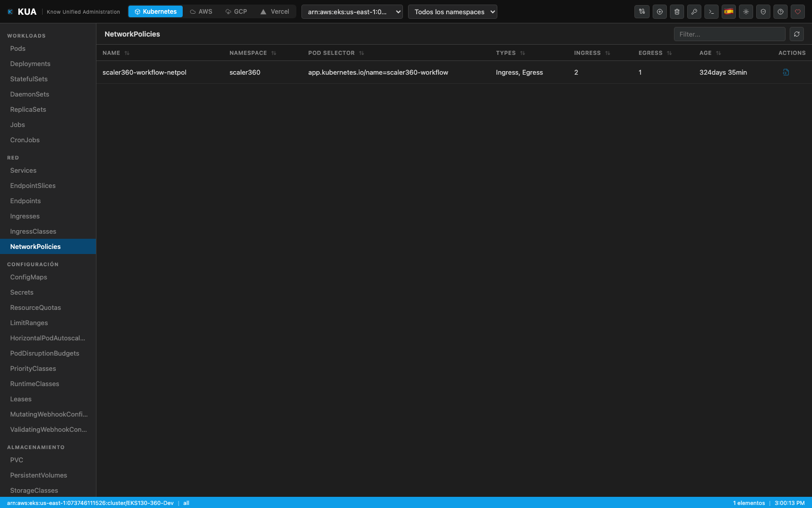The image size is (812, 508).
Task: Click cluster ARN in status bar
Action: 90,503
